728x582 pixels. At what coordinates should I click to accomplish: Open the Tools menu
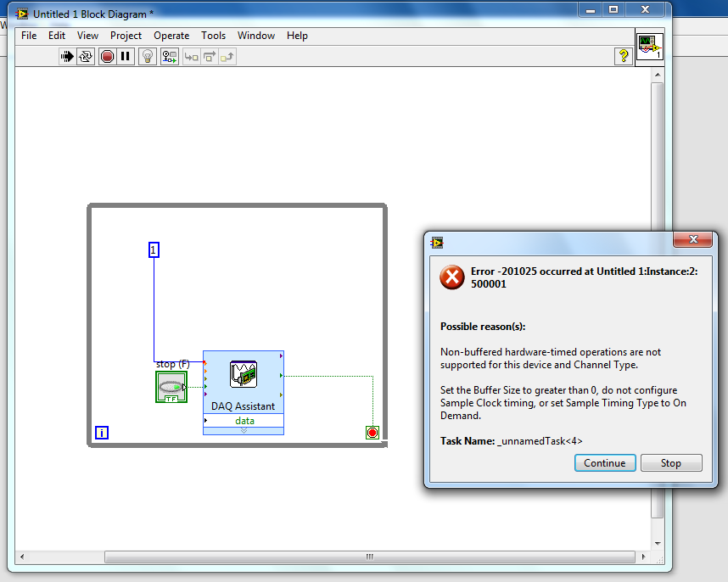(x=213, y=36)
